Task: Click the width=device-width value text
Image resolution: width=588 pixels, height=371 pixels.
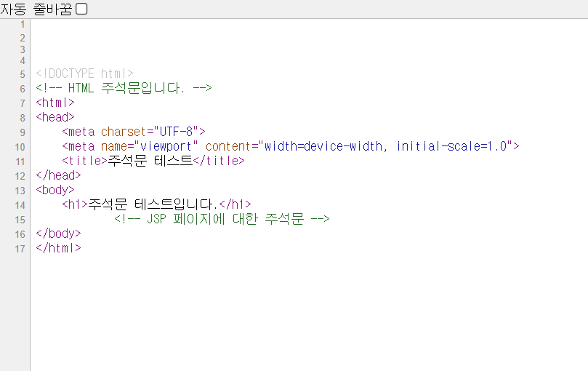Action: coord(323,146)
